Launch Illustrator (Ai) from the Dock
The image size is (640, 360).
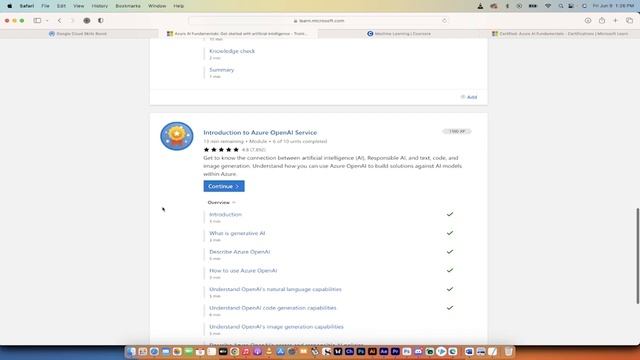[372, 351]
